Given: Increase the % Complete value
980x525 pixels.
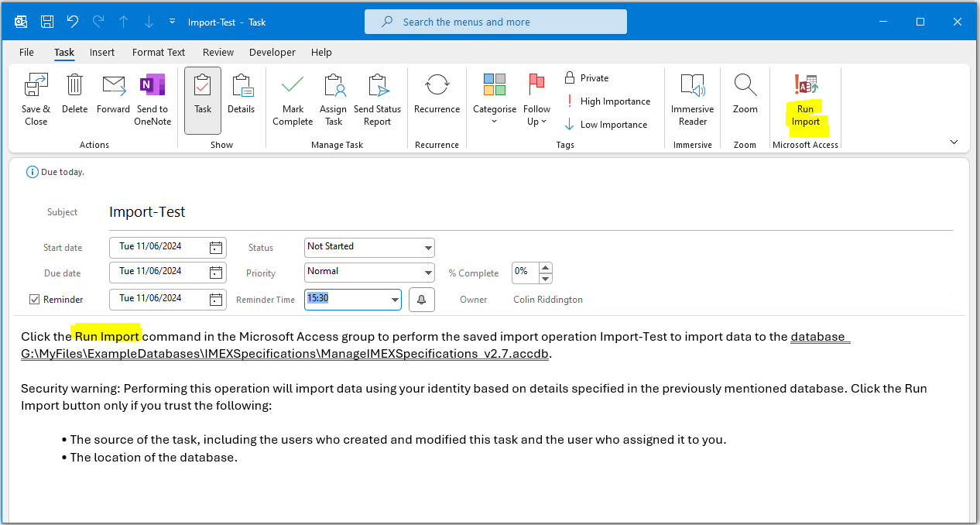Looking at the screenshot, I should click(x=546, y=268).
